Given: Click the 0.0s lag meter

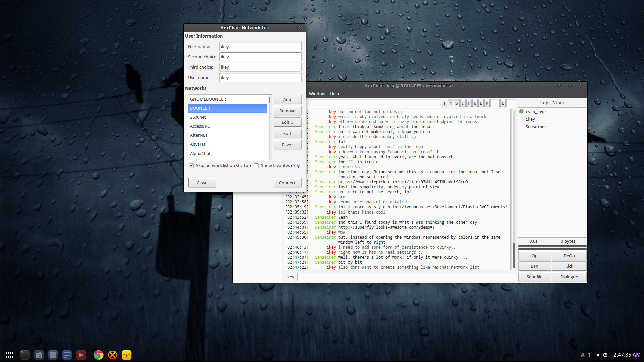Looking at the screenshot, I should [x=533, y=241].
